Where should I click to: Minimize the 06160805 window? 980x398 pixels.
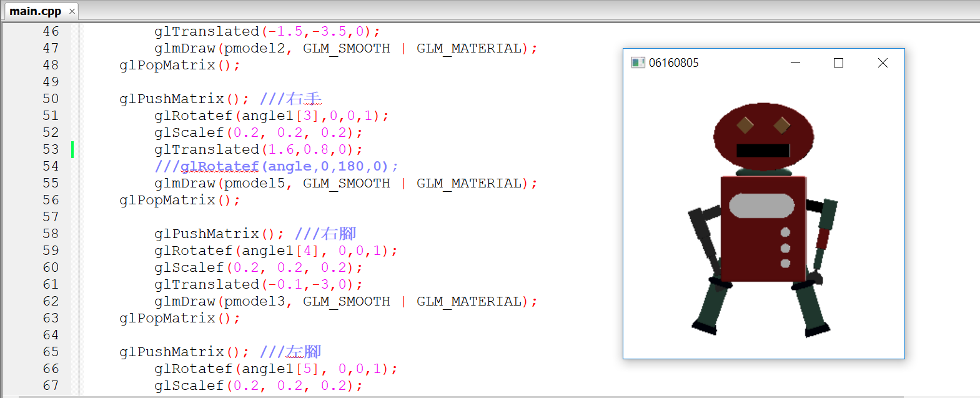795,62
